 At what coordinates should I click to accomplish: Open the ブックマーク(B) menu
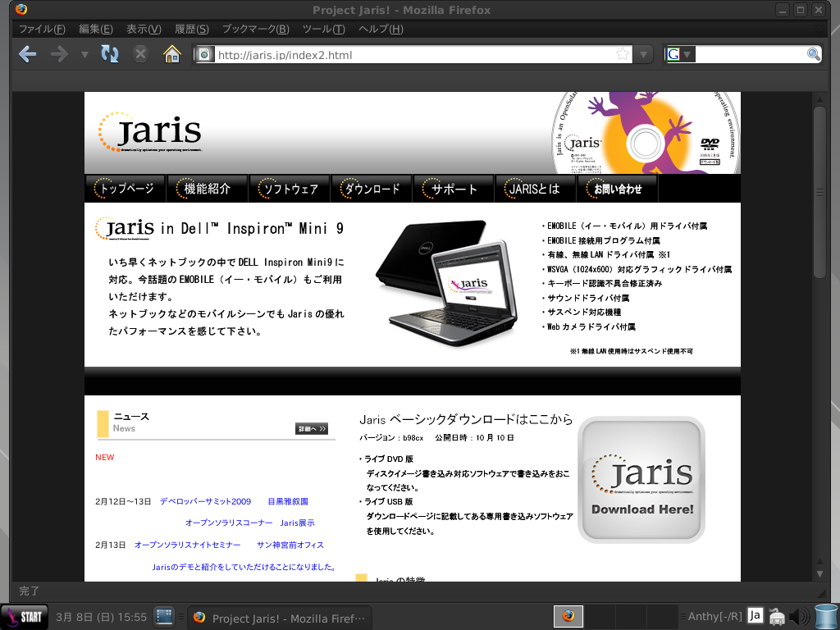[x=255, y=29]
